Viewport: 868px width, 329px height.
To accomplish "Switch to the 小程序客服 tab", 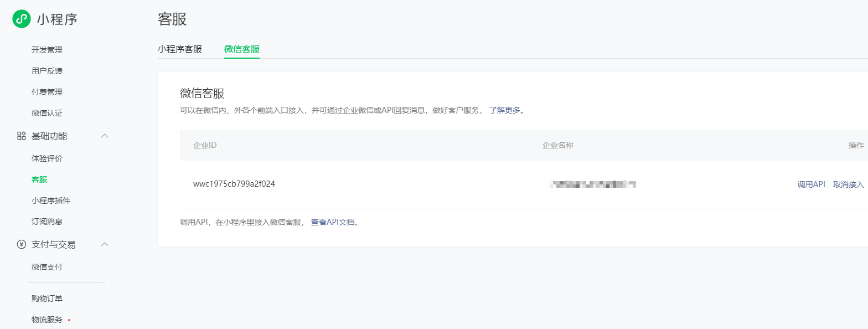I will 180,49.
